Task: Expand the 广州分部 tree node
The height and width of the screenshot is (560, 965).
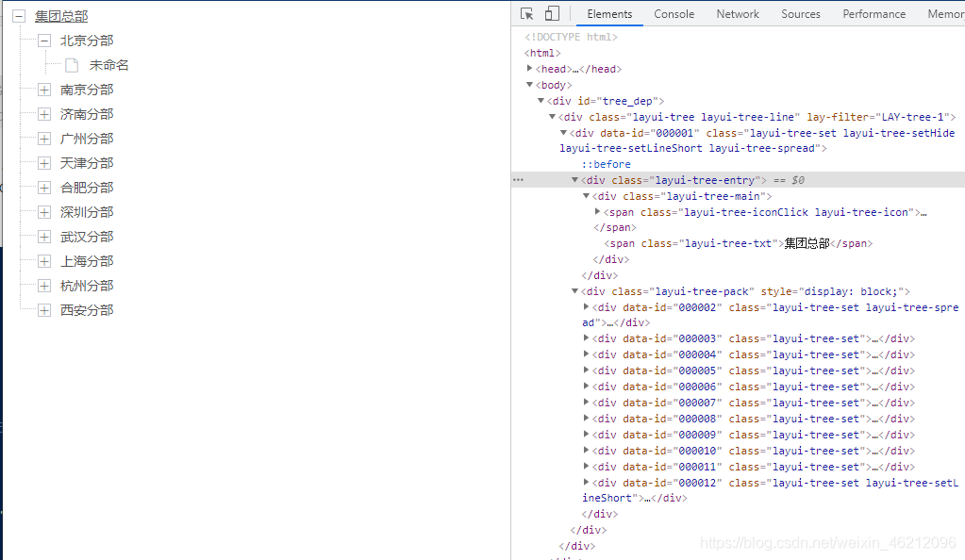Action: 44,140
